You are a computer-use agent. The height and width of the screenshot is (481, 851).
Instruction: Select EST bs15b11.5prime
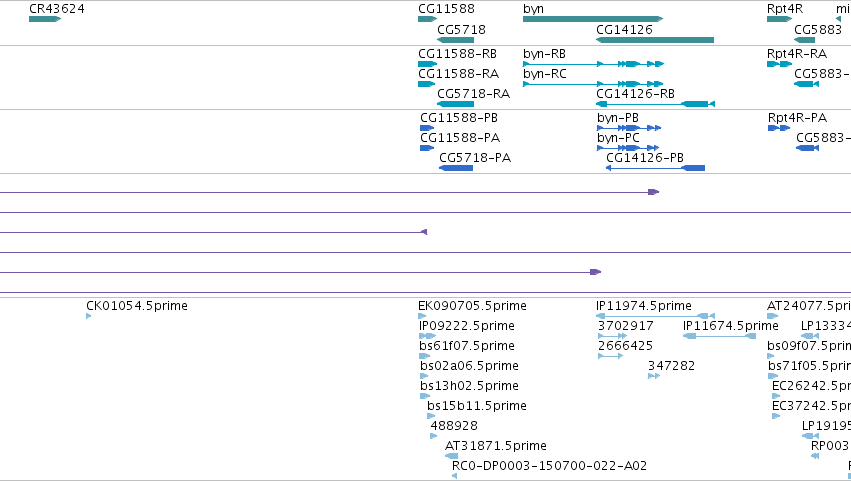coord(477,406)
